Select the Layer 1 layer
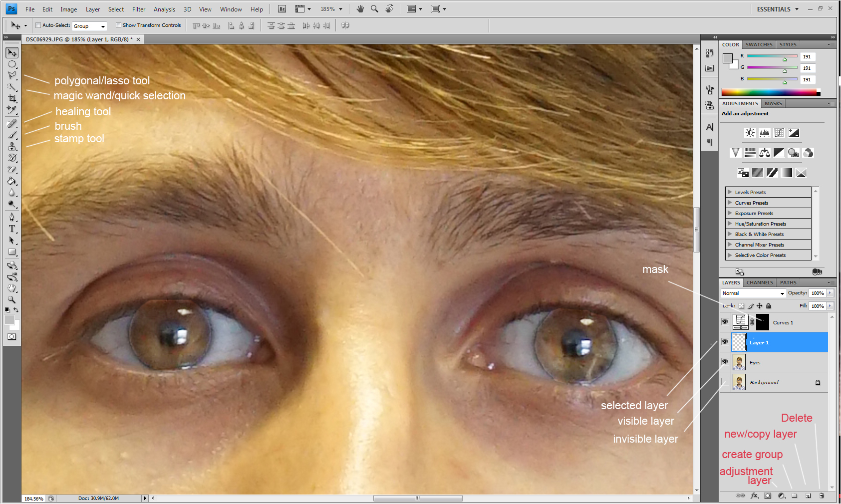This screenshot has height=504, width=841. point(780,342)
